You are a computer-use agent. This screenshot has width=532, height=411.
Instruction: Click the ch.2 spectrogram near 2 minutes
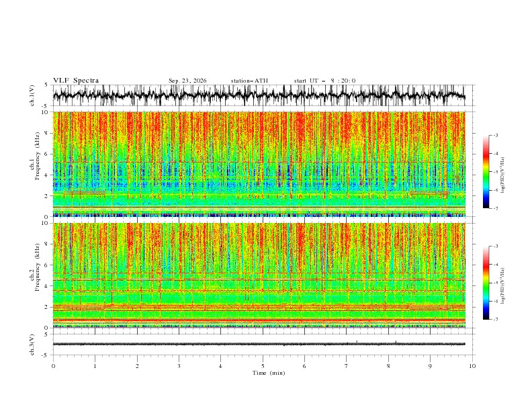(137, 275)
